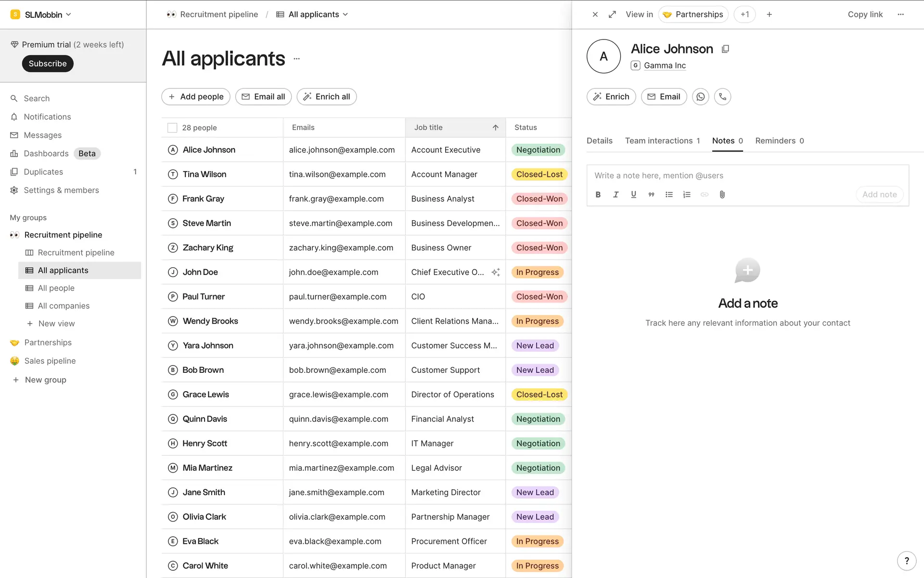Switch to the Team interactions tab
924x578 pixels.
click(662, 141)
